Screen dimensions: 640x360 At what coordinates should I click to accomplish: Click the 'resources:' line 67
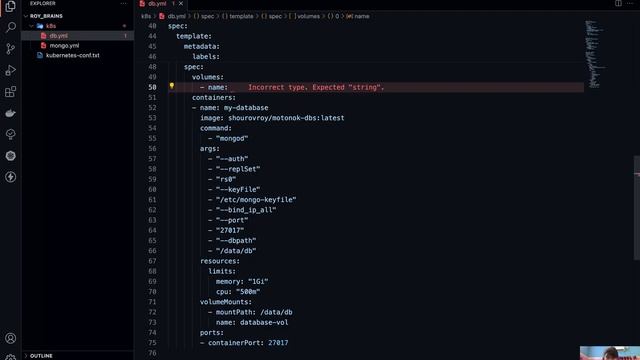click(x=220, y=261)
